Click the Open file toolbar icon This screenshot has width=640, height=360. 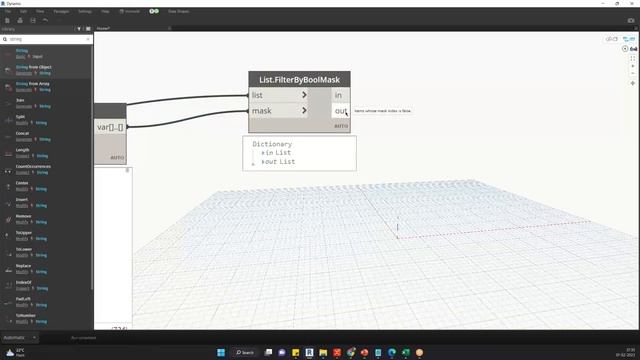click(x=20, y=20)
